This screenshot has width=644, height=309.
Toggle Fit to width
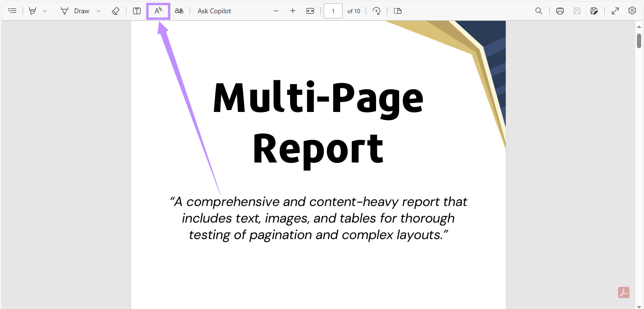pyautogui.click(x=310, y=11)
